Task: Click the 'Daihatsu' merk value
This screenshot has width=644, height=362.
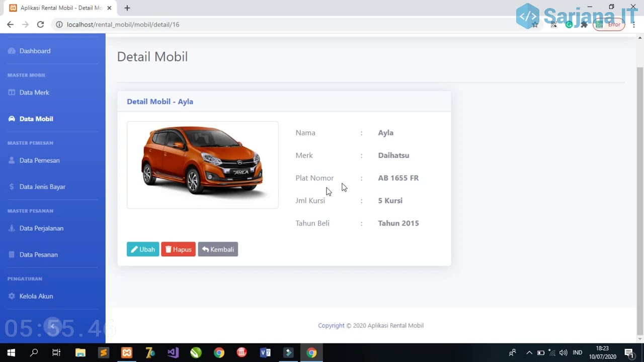Action: click(393, 155)
